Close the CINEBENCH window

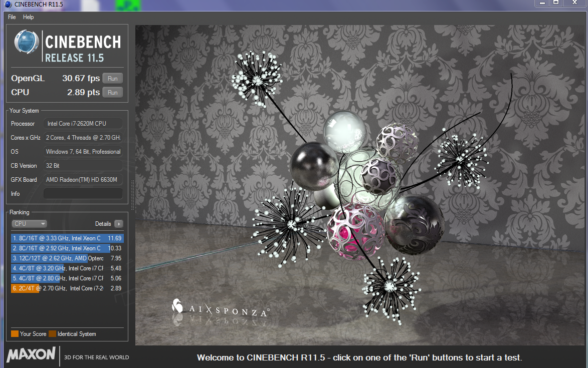click(x=574, y=3)
